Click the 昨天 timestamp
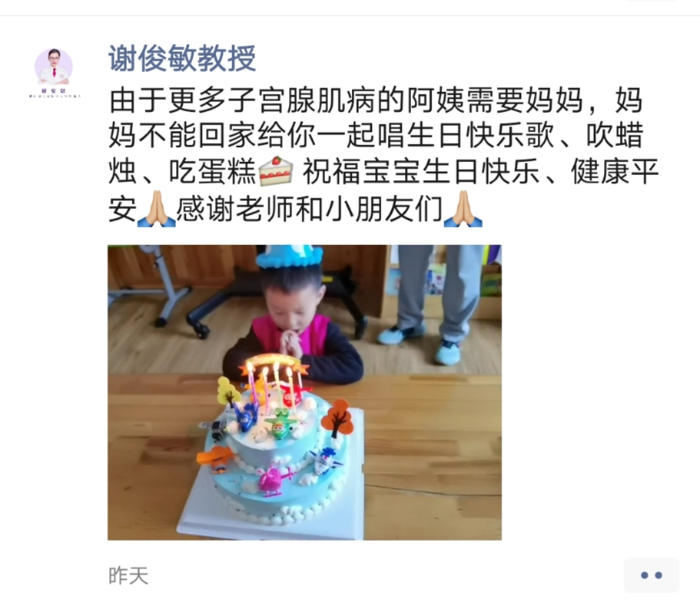The height and width of the screenshot is (606, 700). [x=128, y=576]
